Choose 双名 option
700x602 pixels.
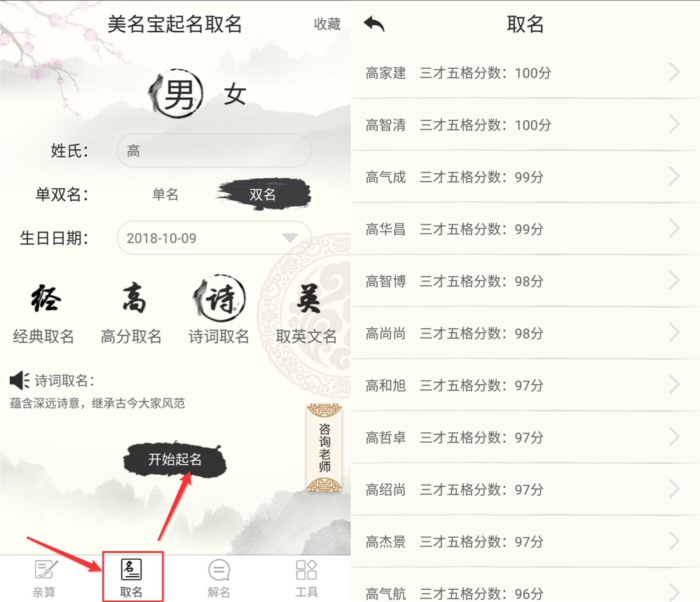point(263,194)
